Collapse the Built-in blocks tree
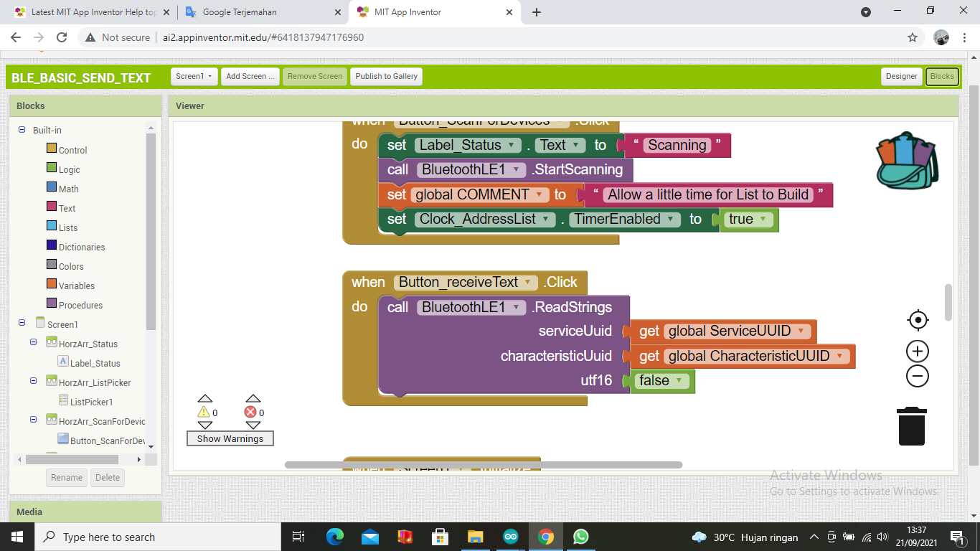980x551 pixels. coord(22,130)
